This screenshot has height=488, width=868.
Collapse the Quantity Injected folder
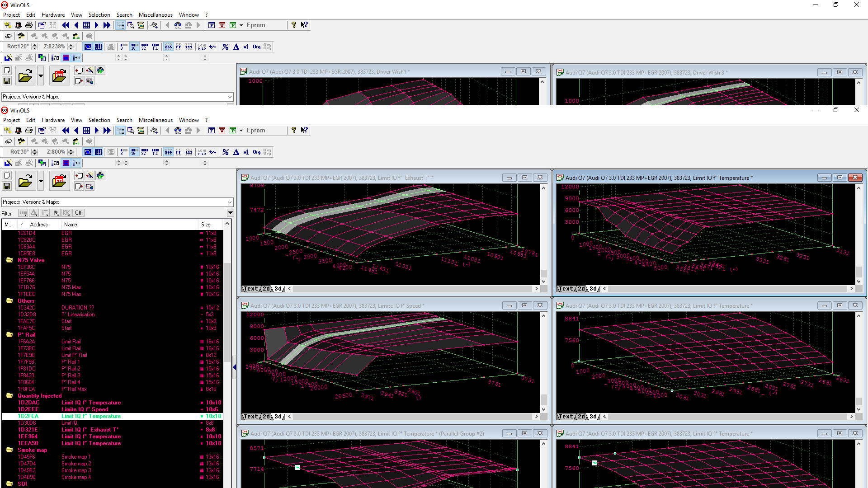(9, 396)
